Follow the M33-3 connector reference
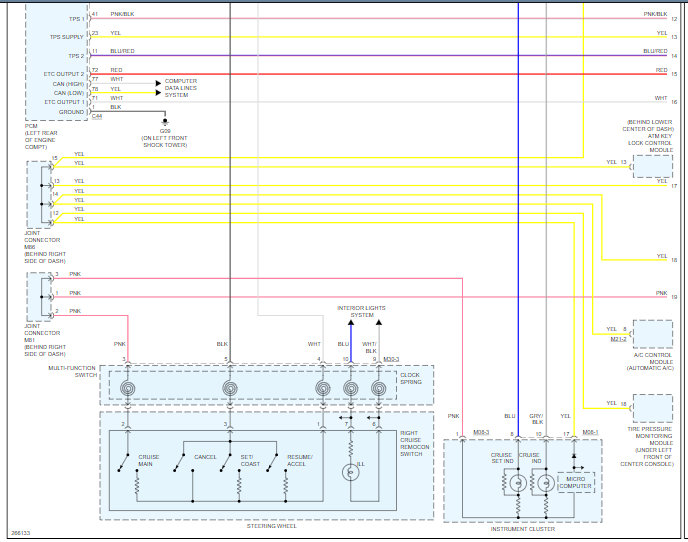 [391, 359]
